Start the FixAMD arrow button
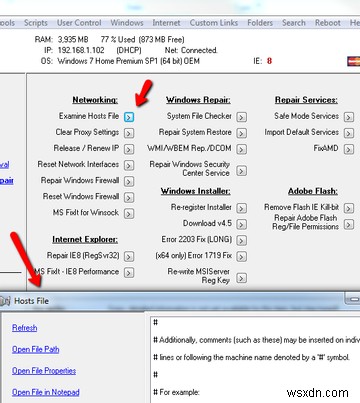This screenshot has width=360, height=403. (x=349, y=149)
